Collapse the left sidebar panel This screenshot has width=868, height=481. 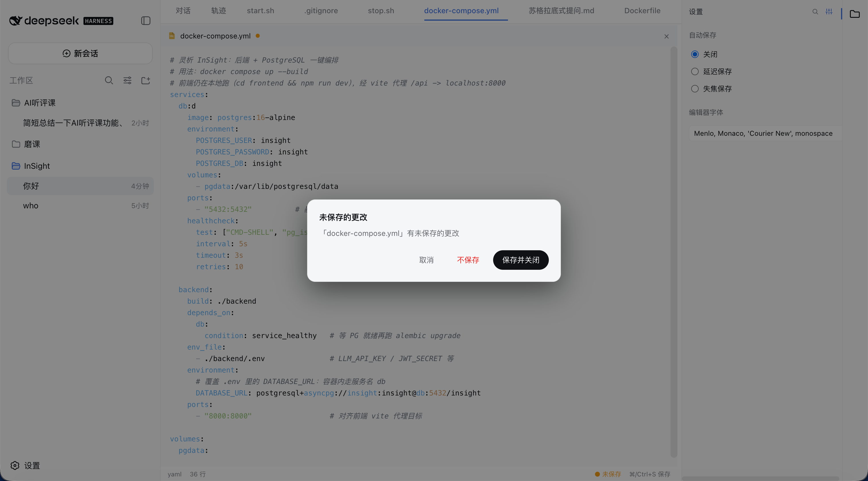(146, 21)
